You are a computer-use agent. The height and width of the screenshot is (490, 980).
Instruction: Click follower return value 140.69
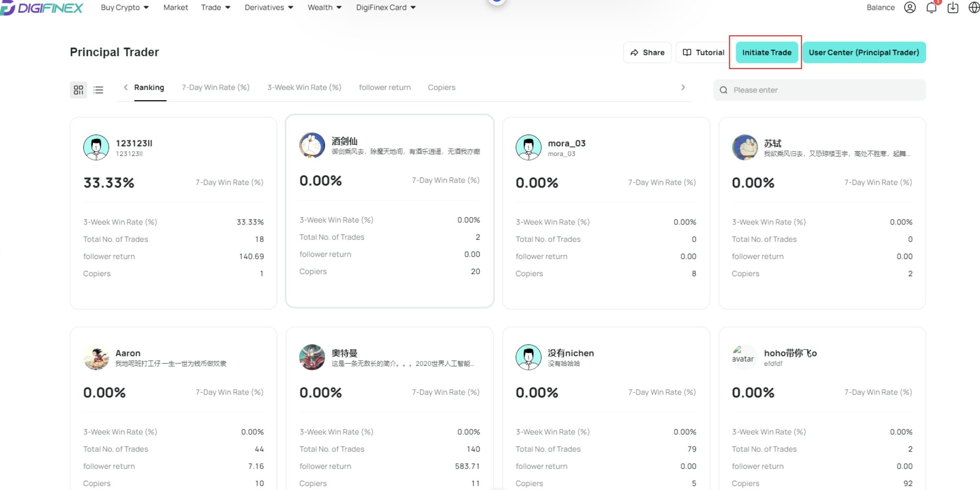pos(252,256)
